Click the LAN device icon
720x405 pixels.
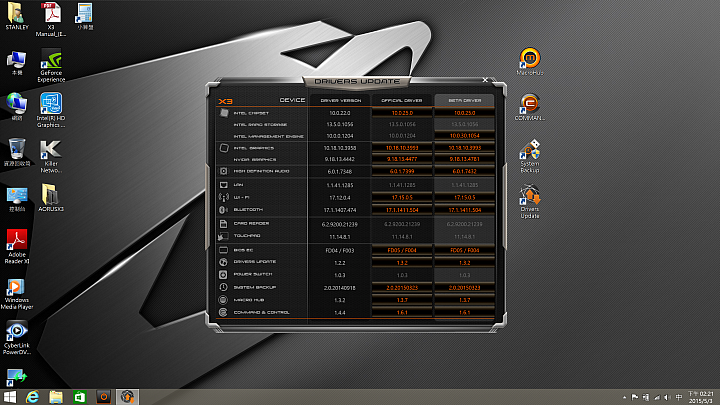click(224, 185)
